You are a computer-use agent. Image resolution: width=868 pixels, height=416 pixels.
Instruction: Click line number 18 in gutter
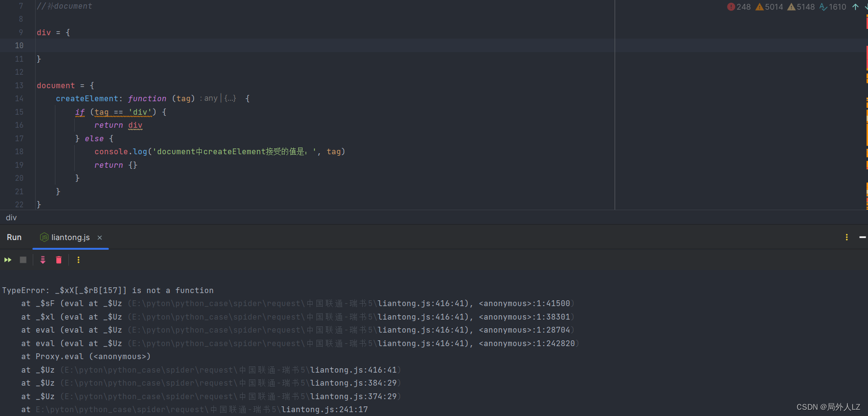click(x=19, y=151)
